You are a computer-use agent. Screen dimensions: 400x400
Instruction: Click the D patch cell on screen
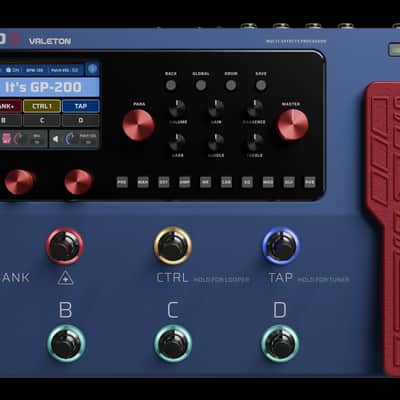(x=81, y=120)
